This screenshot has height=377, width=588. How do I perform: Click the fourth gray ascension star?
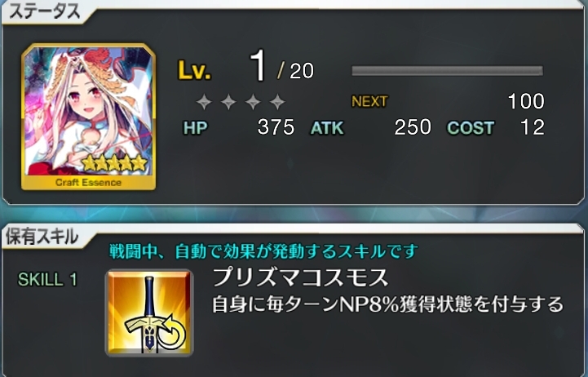[277, 102]
